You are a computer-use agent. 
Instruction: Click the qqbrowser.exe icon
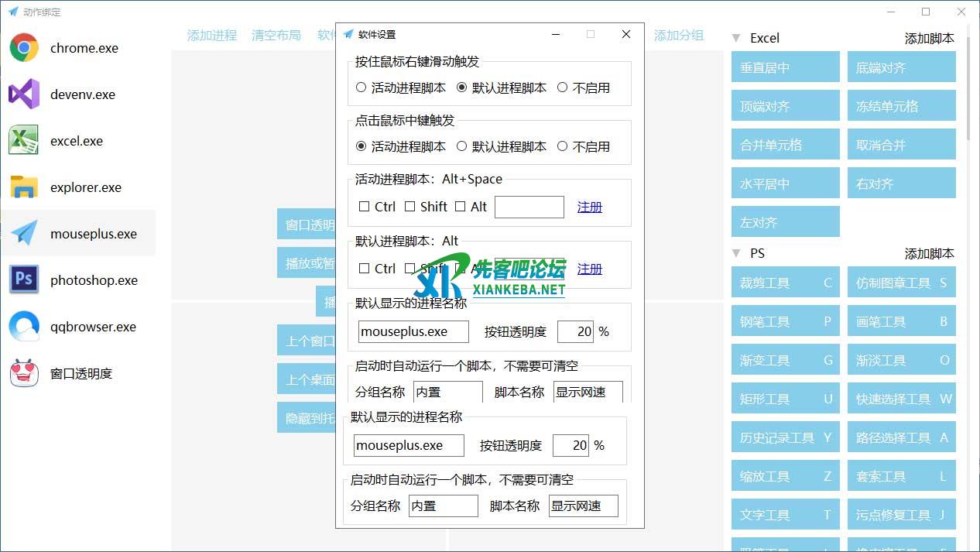pyautogui.click(x=24, y=327)
